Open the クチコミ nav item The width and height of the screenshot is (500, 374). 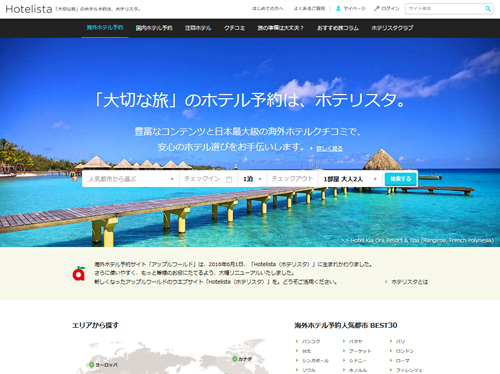click(x=234, y=28)
